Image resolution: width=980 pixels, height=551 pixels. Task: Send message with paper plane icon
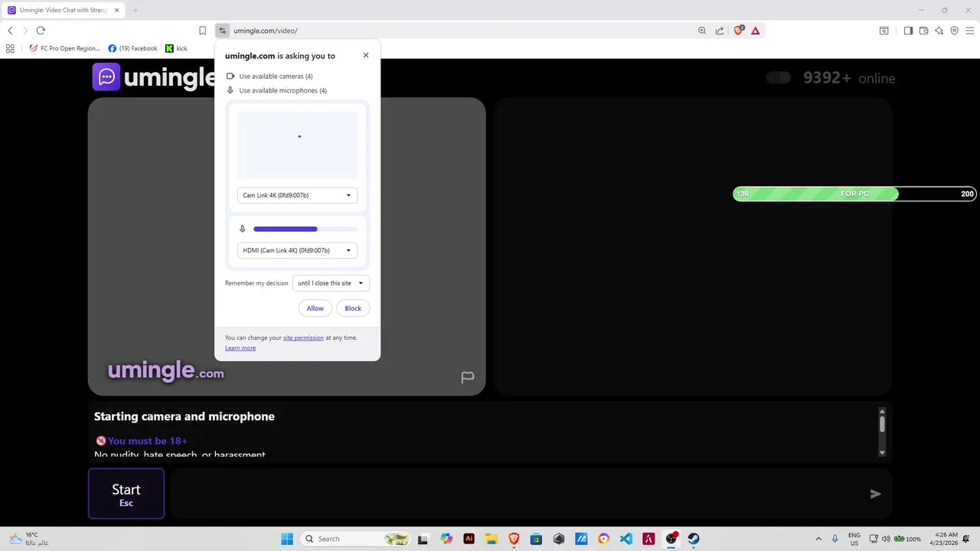pos(875,494)
